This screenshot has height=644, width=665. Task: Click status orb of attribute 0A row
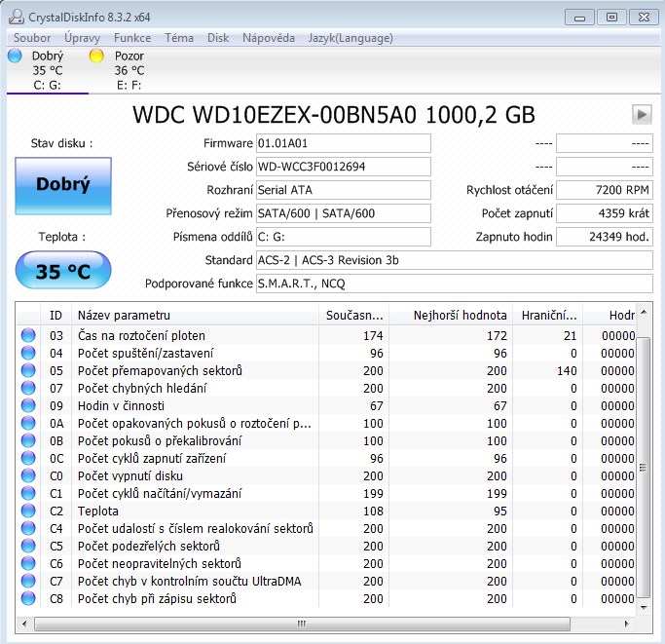point(28,423)
